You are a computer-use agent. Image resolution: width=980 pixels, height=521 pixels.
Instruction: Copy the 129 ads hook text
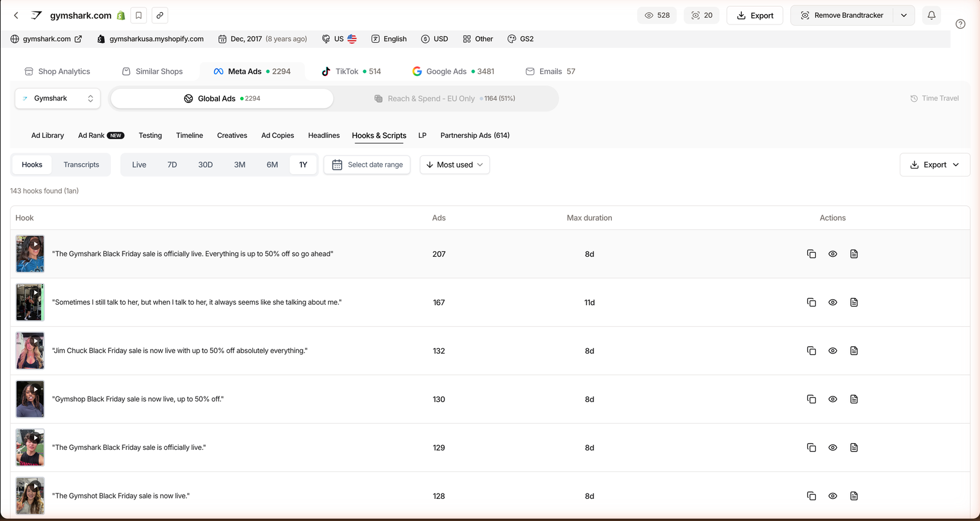coord(812,447)
